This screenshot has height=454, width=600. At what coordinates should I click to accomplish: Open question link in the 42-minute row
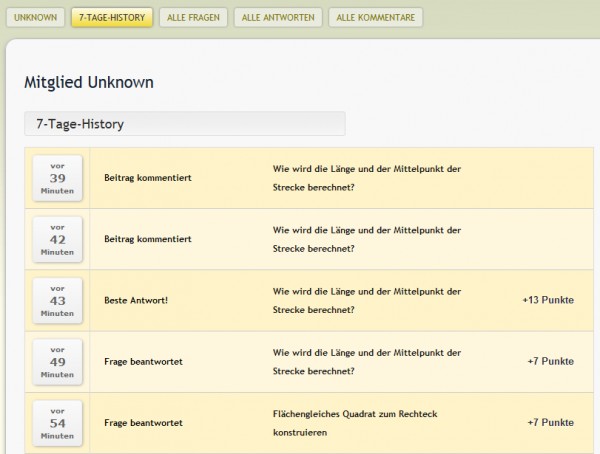[x=367, y=239]
